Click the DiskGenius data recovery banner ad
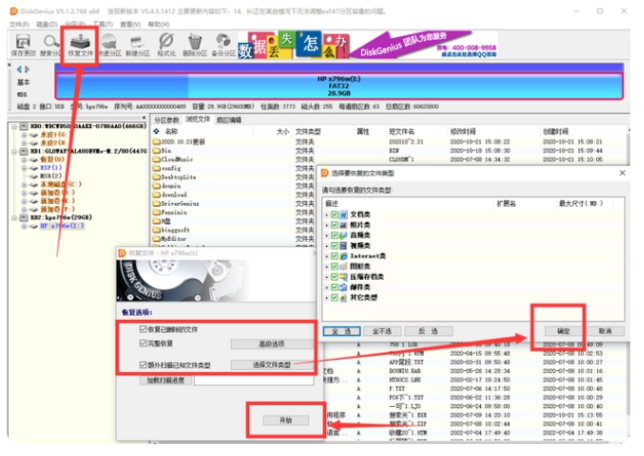The height and width of the screenshot is (456, 644). 368,45
